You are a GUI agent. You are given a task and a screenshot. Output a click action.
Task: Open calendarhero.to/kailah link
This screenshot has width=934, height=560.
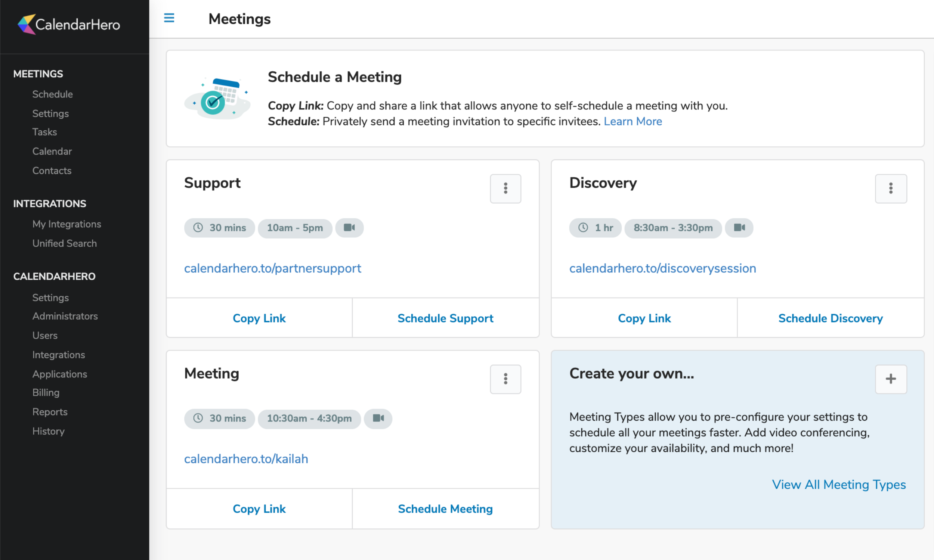point(246,458)
